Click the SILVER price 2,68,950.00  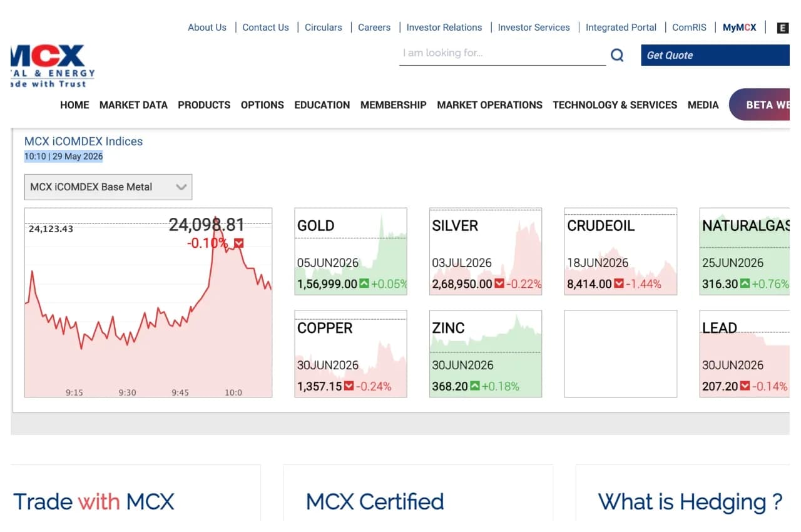[x=462, y=284]
